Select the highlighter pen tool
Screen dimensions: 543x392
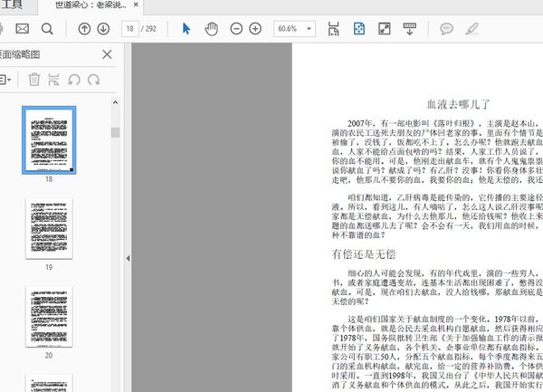pos(472,29)
